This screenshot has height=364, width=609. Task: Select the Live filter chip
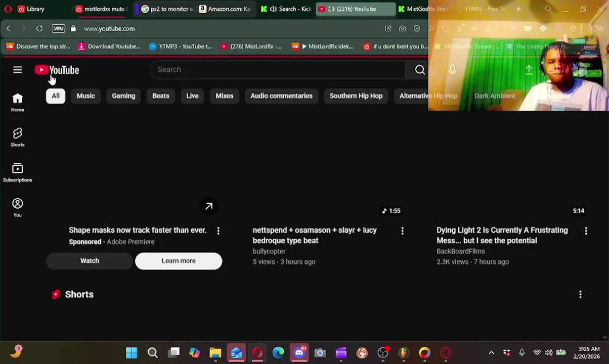[x=192, y=96]
